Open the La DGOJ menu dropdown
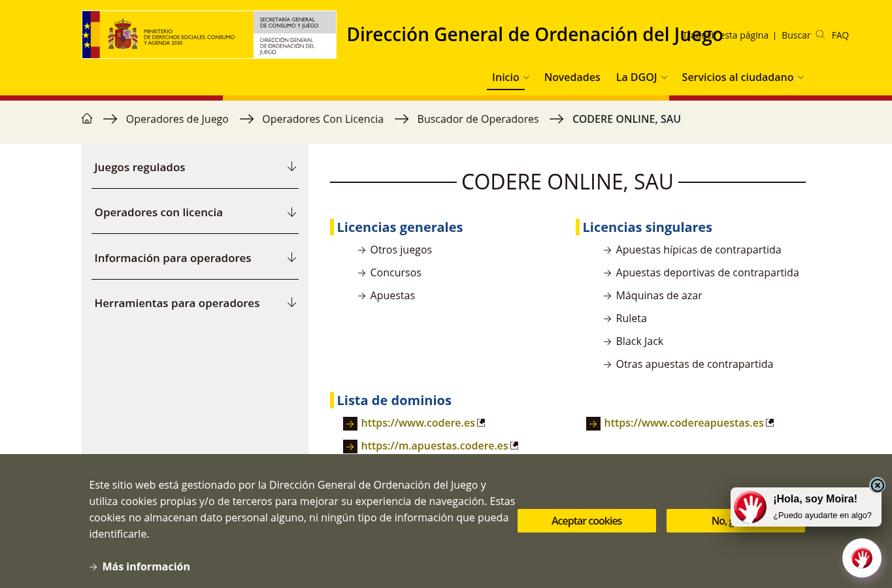Screen dimensions: 892x588 coord(641,77)
